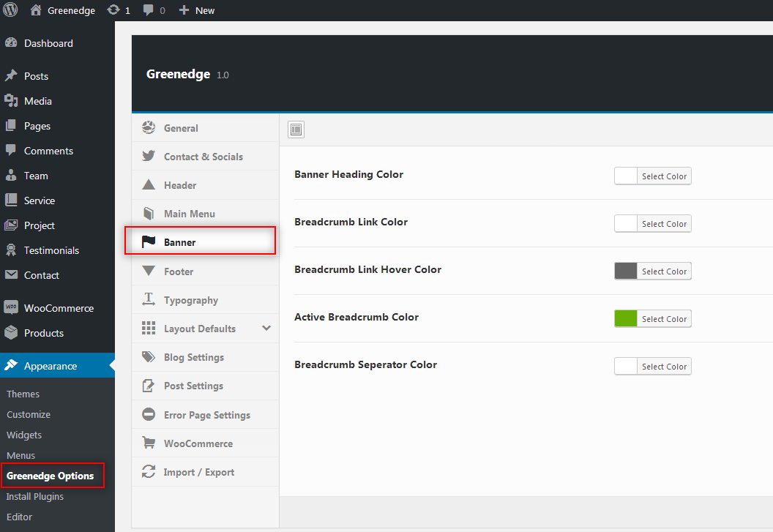Image resolution: width=773 pixels, height=532 pixels.
Task: Click the Products box icon
Action: pos(11,333)
